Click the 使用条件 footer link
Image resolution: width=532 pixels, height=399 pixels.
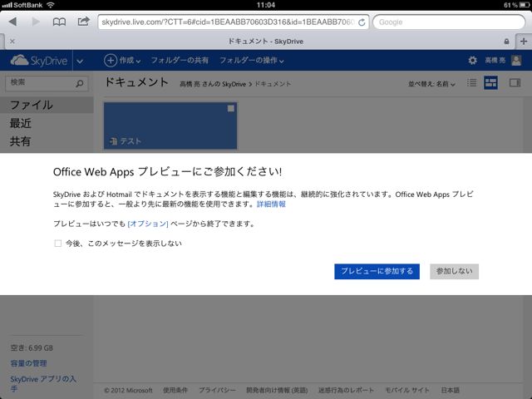[175, 390]
